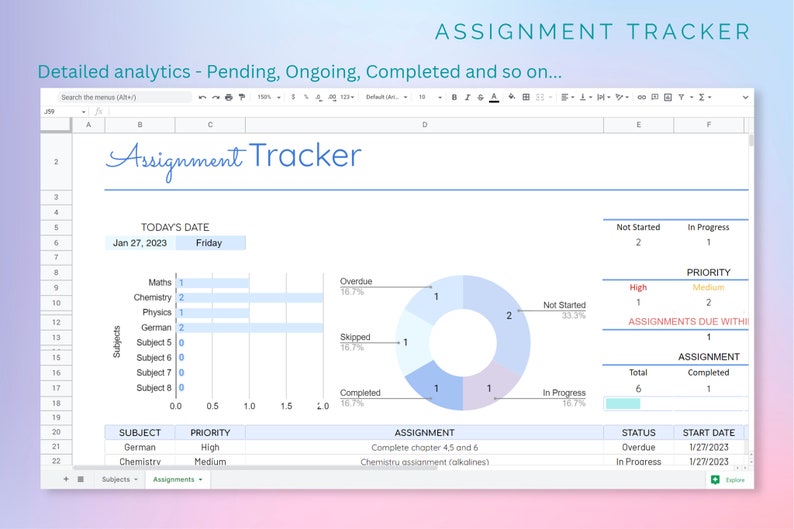
Task: Toggle bold formatting
Action: [454, 97]
